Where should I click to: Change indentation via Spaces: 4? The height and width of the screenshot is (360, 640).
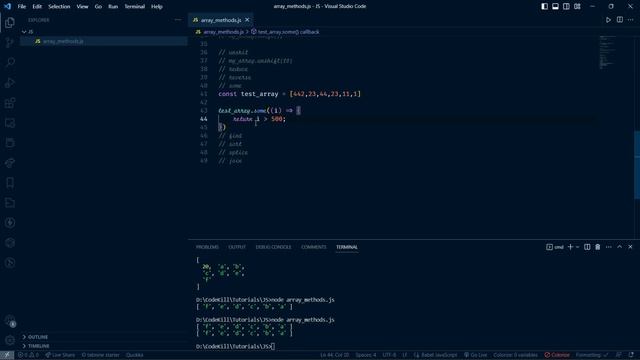pyautogui.click(x=366, y=355)
